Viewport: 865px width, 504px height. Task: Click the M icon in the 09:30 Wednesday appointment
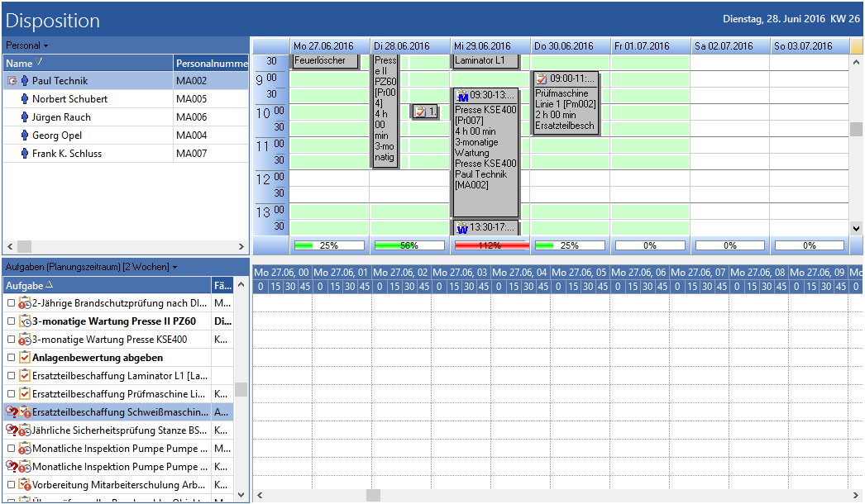pos(462,95)
